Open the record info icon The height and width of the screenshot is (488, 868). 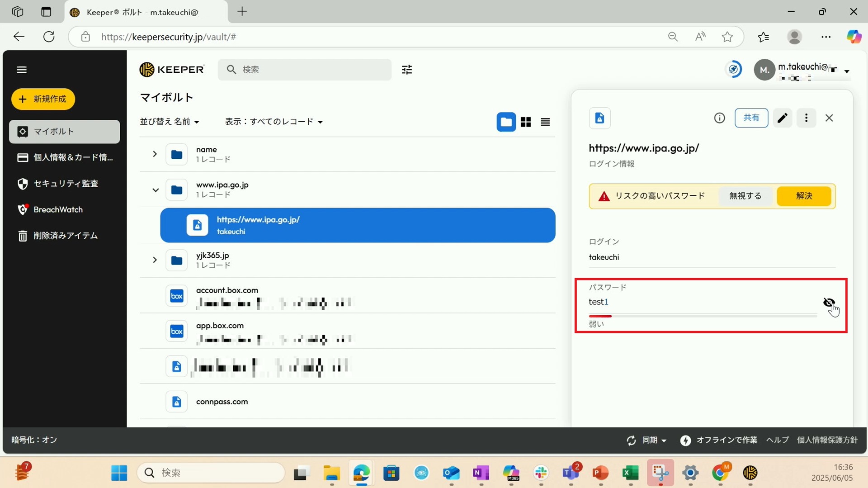719,118
